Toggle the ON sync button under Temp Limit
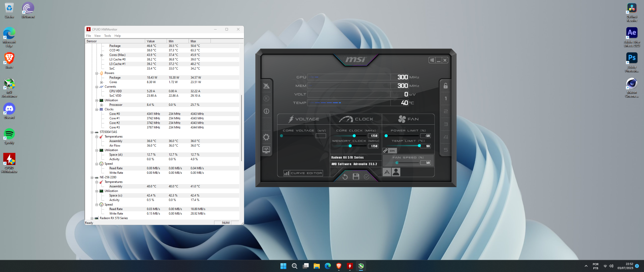 392,151
